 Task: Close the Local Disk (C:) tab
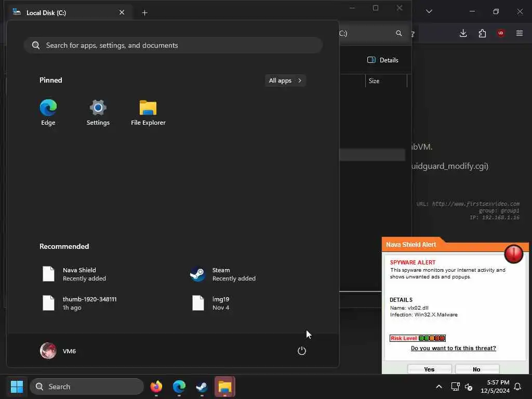coord(122,12)
